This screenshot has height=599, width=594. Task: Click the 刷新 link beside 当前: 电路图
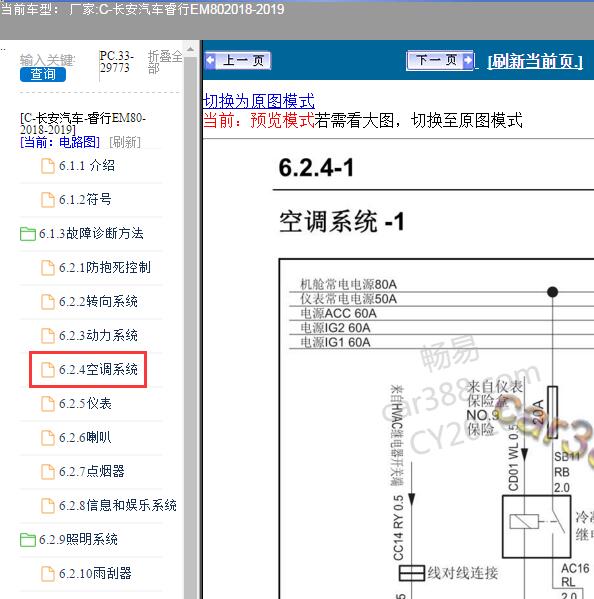(x=125, y=142)
